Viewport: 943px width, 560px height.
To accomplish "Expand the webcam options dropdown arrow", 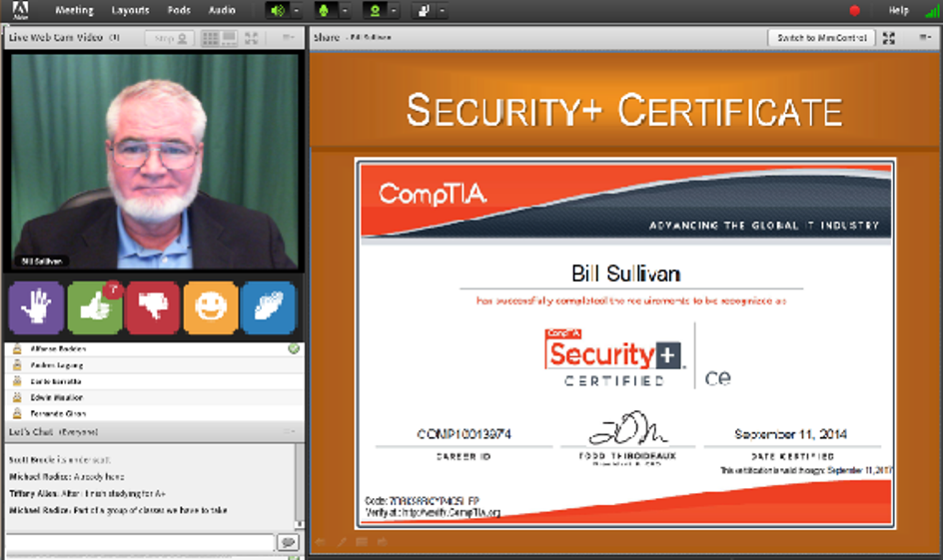I will 394,10.
